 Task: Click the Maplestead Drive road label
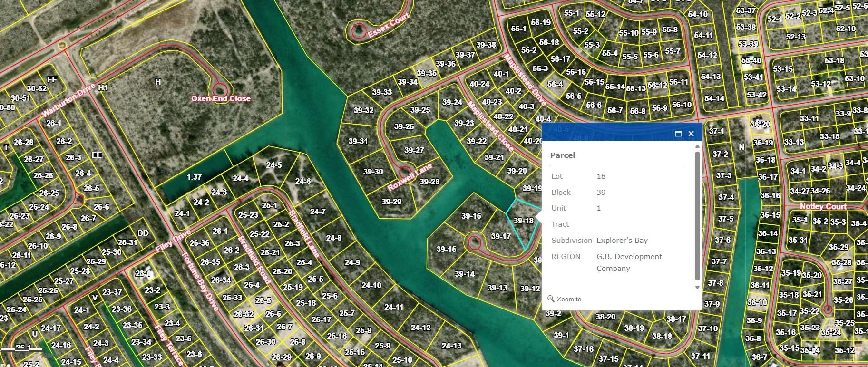[525, 79]
